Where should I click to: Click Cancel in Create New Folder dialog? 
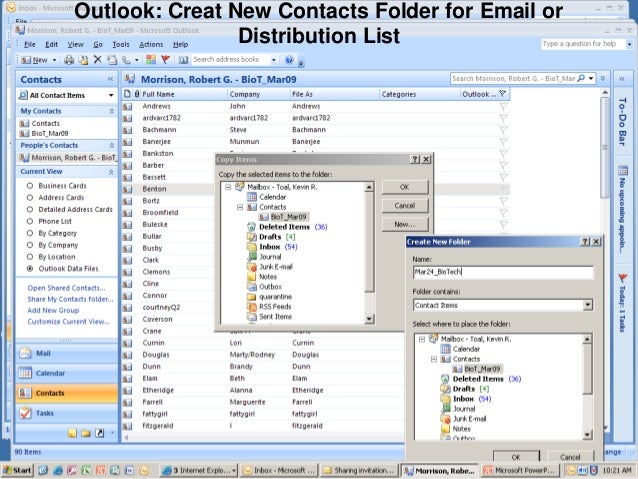[570, 457]
